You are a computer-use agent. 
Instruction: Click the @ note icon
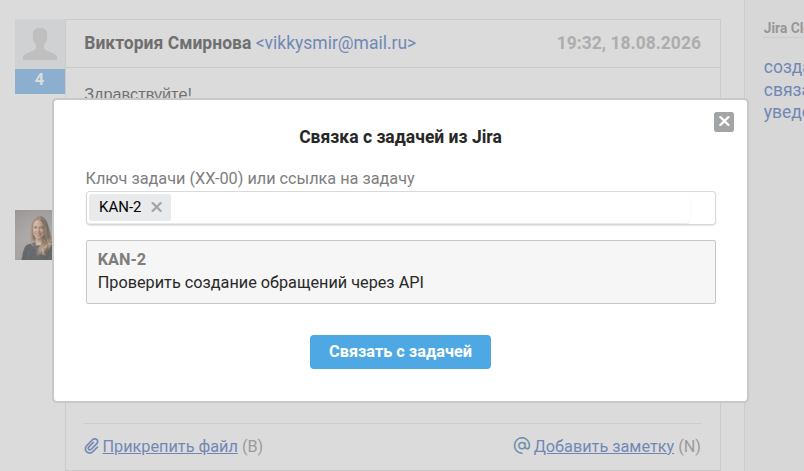pos(521,445)
